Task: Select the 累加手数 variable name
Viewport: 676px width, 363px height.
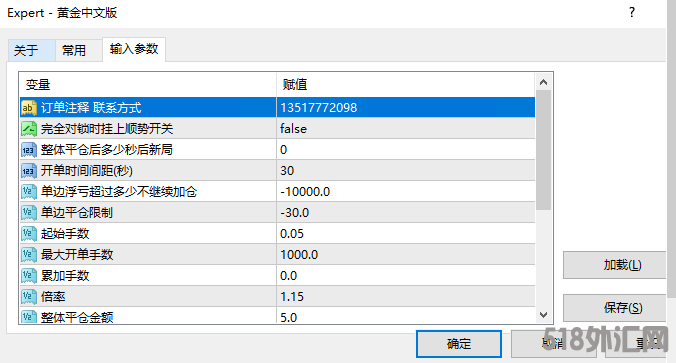Action: [x=65, y=276]
